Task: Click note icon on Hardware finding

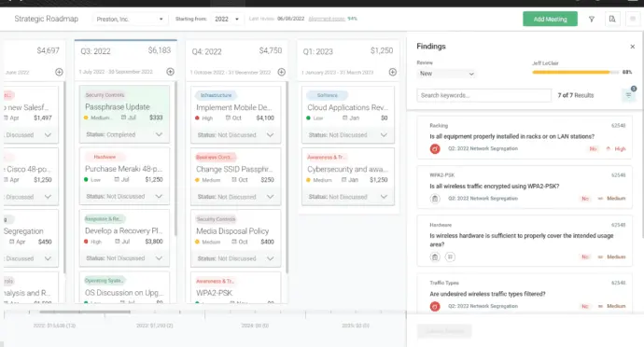Action: pos(450,257)
